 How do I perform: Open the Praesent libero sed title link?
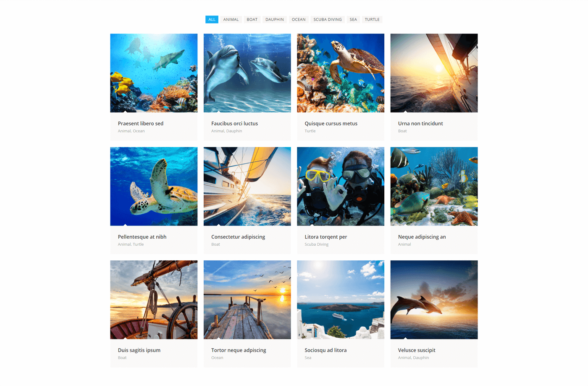point(141,123)
